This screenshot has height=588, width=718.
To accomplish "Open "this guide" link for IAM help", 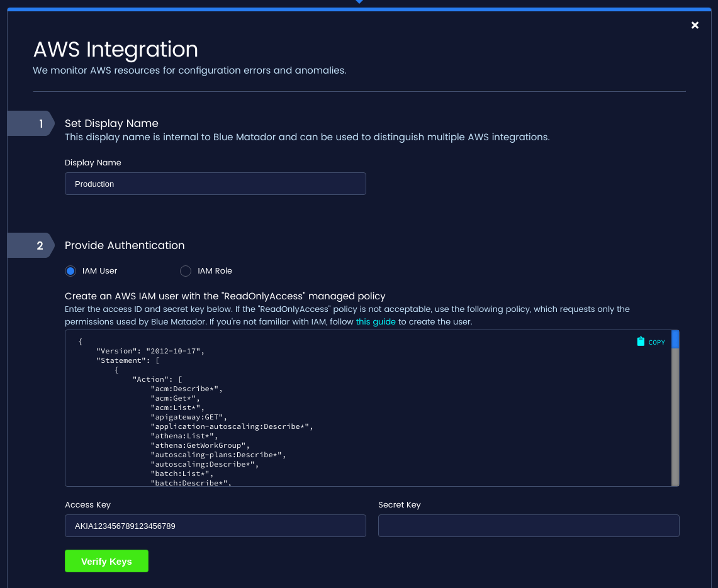I will click(x=376, y=321).
